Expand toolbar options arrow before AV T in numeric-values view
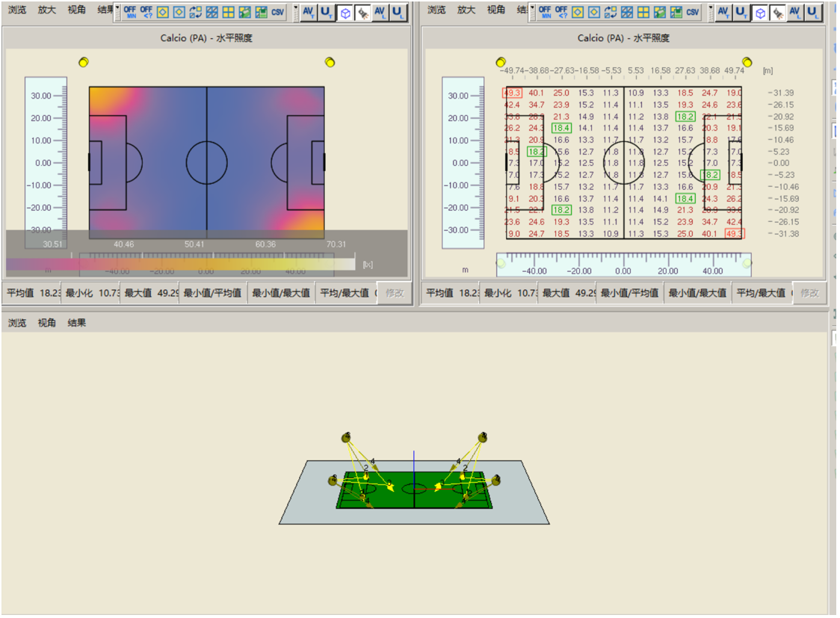The height and width of the screenshot is (618, 840). click(711, 12)
